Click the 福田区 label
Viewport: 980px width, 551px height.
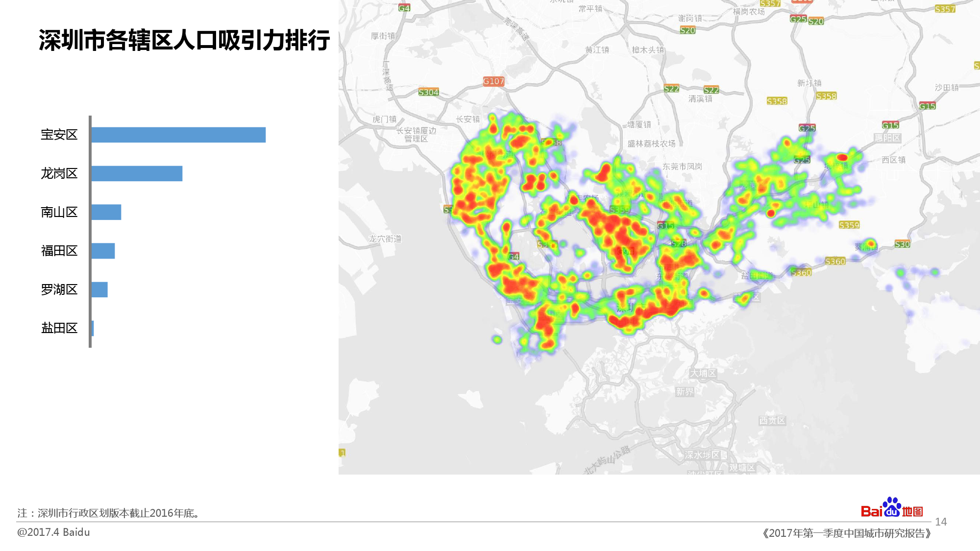[x=59, y=251]
